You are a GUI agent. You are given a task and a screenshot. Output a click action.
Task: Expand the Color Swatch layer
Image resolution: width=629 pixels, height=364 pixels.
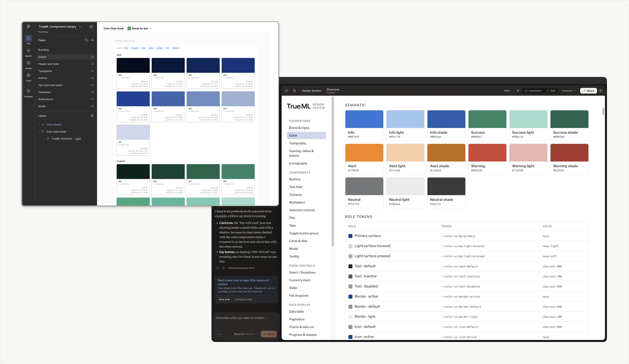(39, 125)
